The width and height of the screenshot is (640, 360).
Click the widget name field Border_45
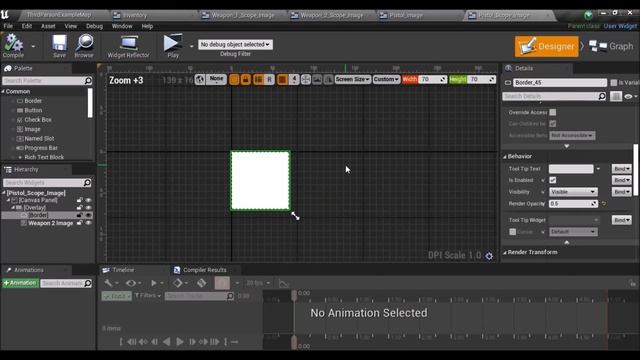(560, 82)
